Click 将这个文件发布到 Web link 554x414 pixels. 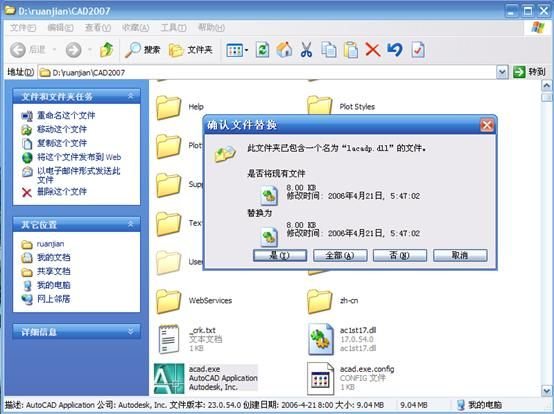tap(79, 157)
